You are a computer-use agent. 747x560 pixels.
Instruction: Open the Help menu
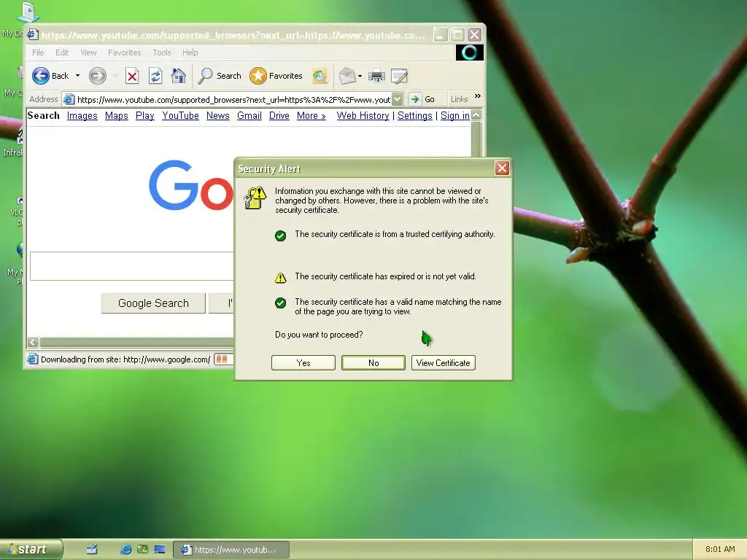[190, 52]
